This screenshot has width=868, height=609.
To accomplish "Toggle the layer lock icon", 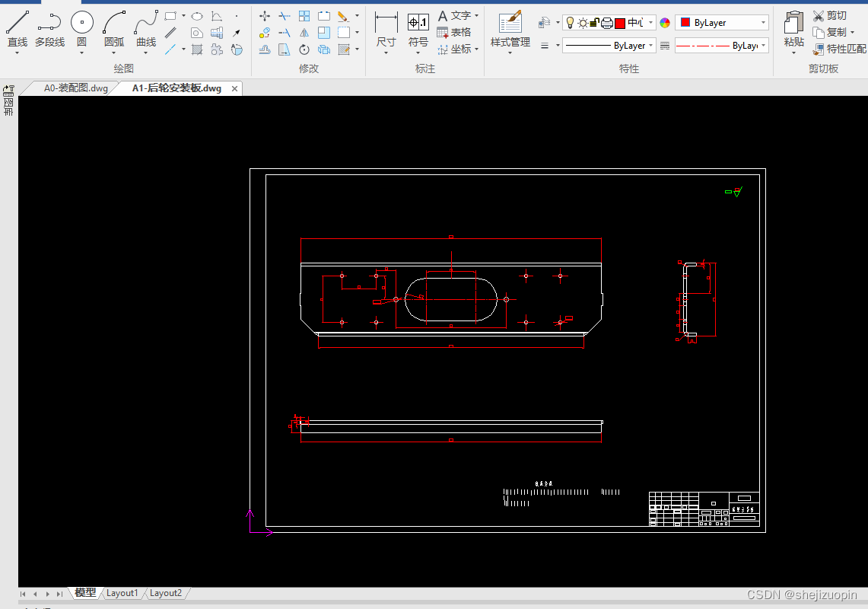I will [595, 23].
